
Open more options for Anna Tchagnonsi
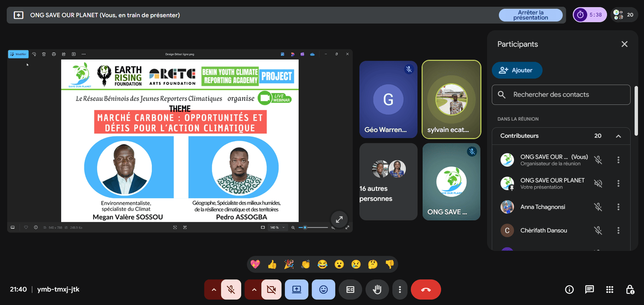click(x=618, y=207)
